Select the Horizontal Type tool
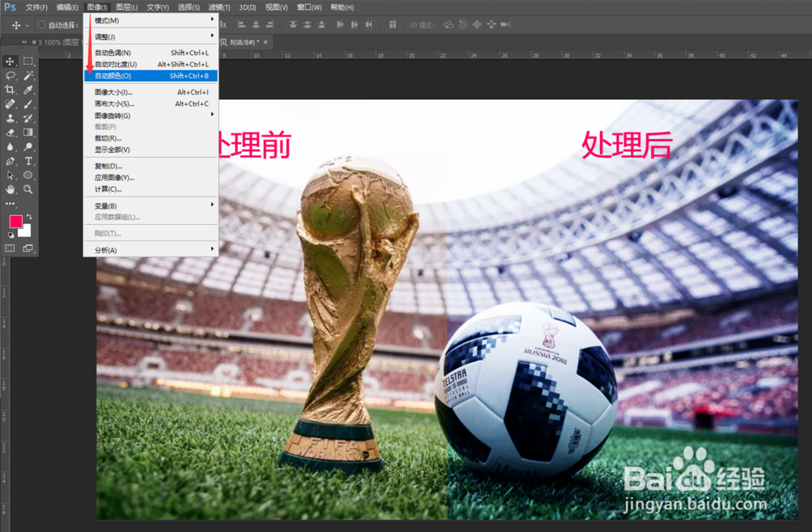812x532 pixels. pyautogui.click(x=28, y=161)
